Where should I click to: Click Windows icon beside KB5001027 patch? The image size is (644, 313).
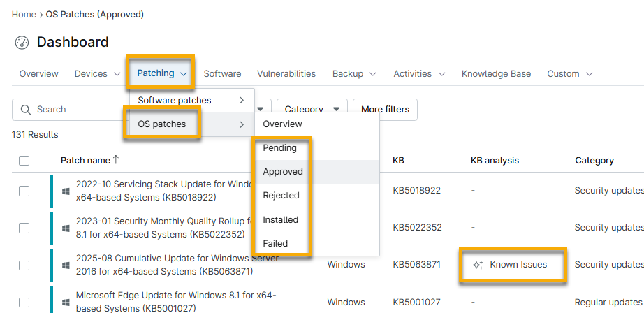coord(66,303)
